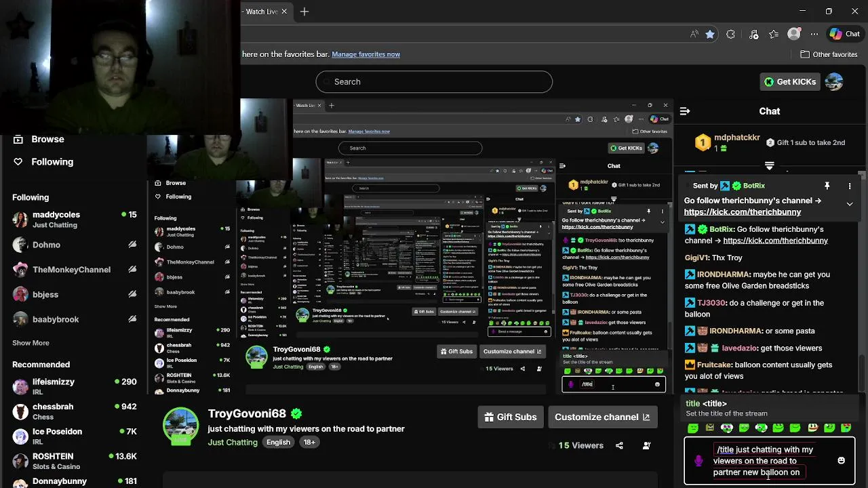The width and height of the screenshot is (868, 488).
Task: Click the user-add icon beside the share icon
Action: coord(646,445)
